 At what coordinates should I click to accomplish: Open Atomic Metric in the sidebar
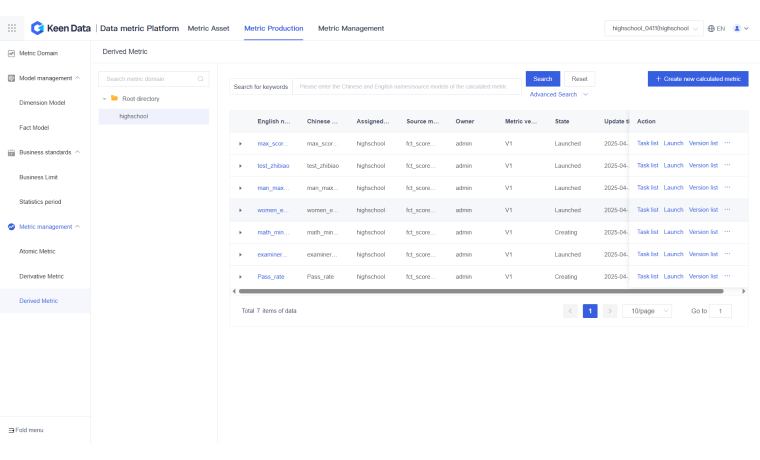(x=37, y=251)
